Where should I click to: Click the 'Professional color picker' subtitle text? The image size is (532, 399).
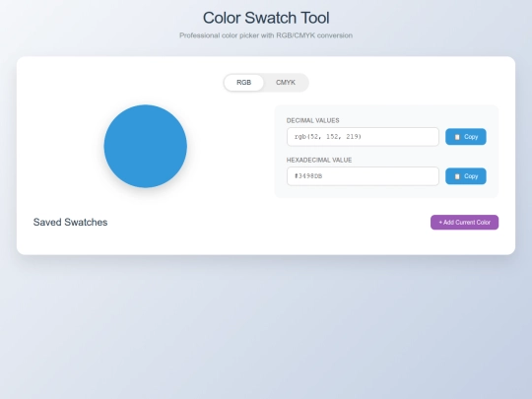tap(266, 35)
